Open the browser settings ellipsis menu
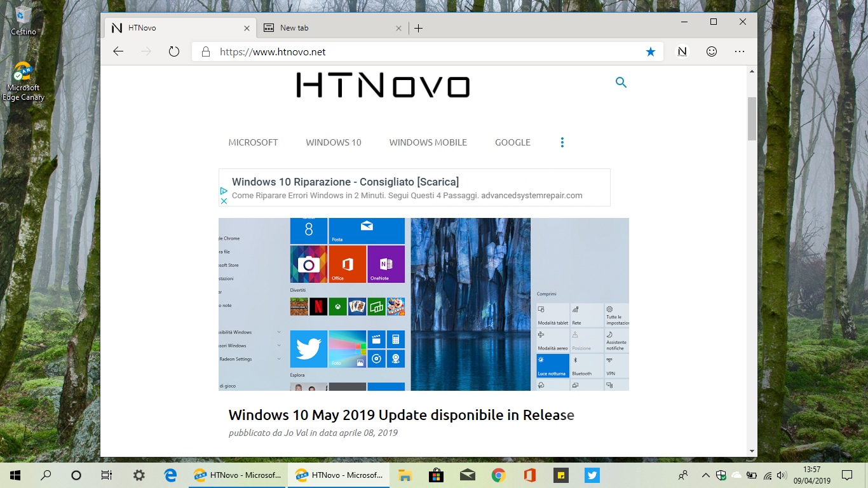 [740, 51]
